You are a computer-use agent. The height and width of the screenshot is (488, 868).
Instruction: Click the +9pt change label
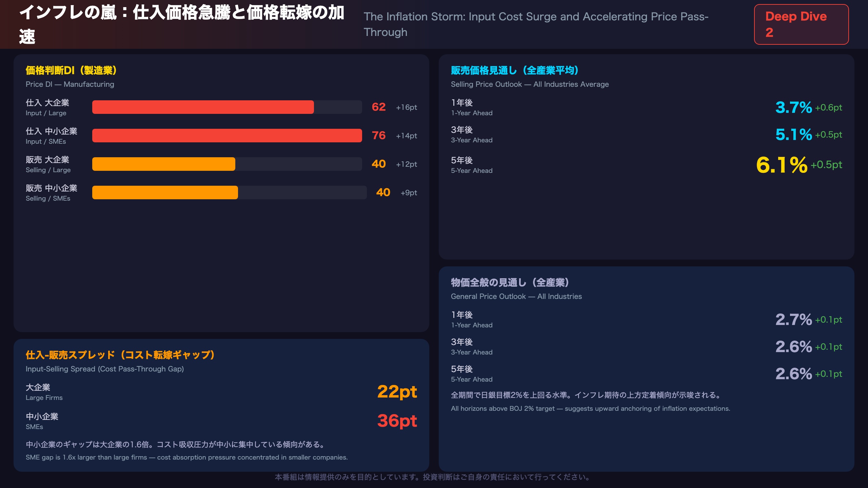coord(409,192)
